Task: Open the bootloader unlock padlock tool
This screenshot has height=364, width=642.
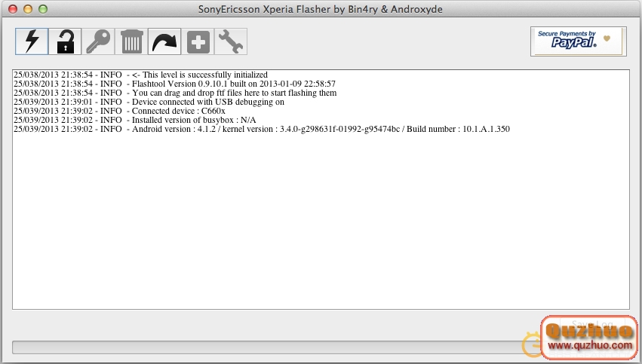Action: [x=65, y=41]
